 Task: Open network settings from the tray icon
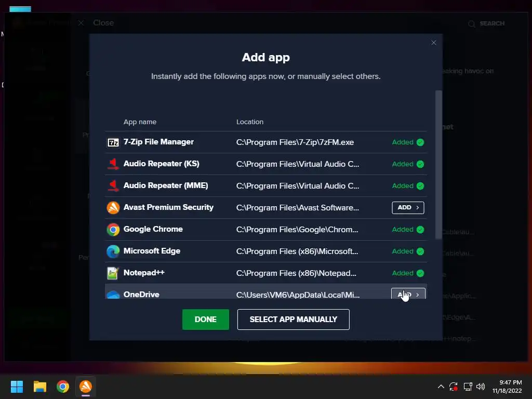(468, 387)
